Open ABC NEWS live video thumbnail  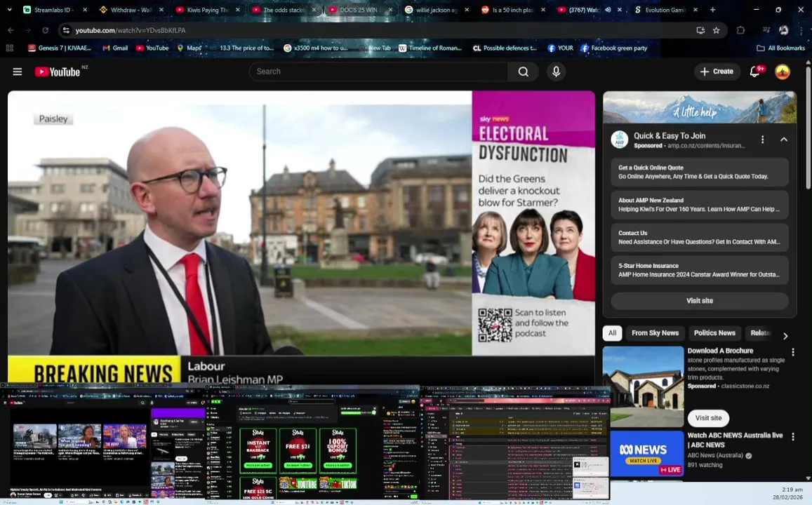[x=643, y=454]
